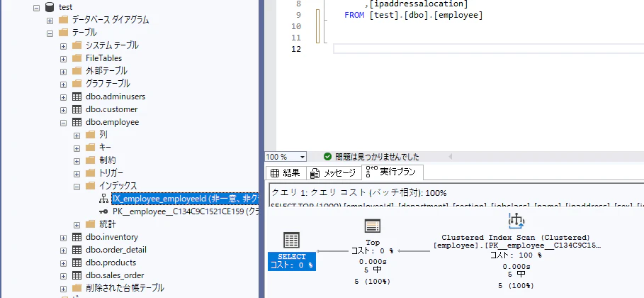Click the キー folder icon

[91, 148]
